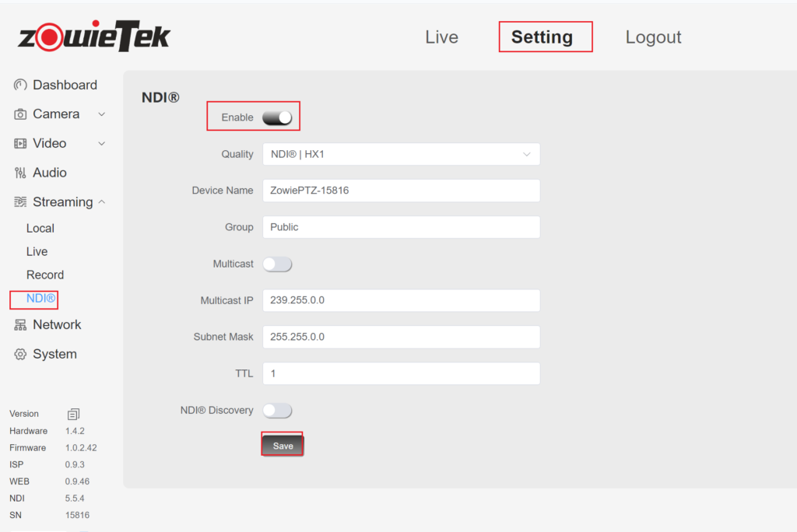
Task: Click the Device Name input field
Action: pos(401,191)
